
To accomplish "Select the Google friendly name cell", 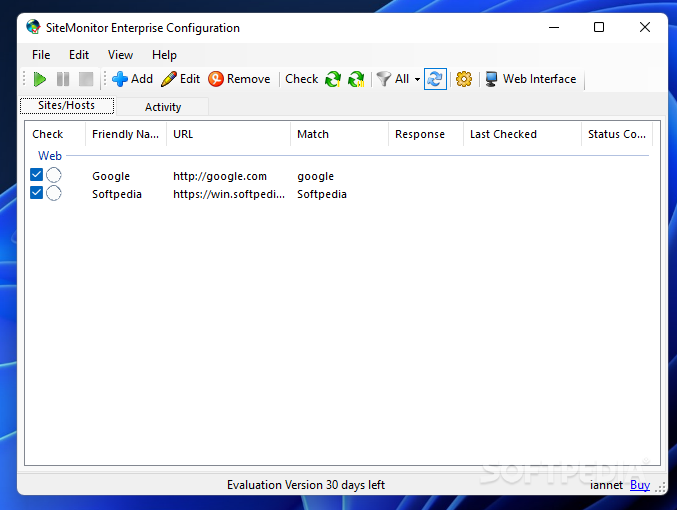I will point(111,176).
